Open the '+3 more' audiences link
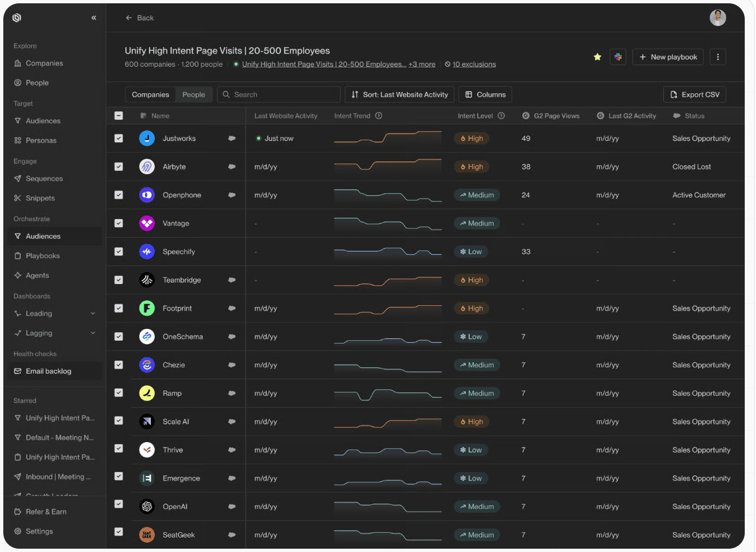The image size is (756, 552). [x=422, y=64]
